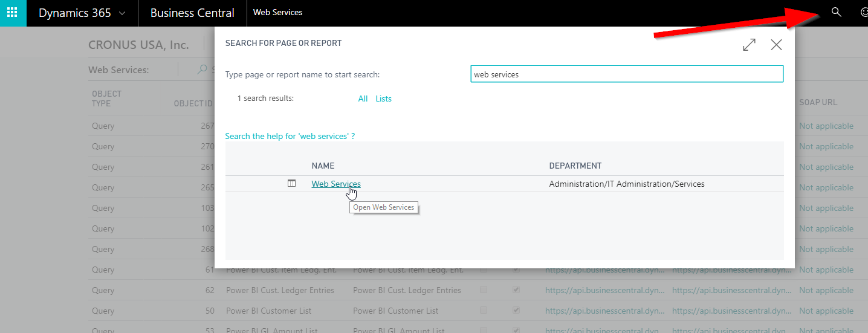Image resolution: width=868 pixels, height=333 pixels.
Task: Click the search icon beside Web Services list title
Action: pos(202,70)
